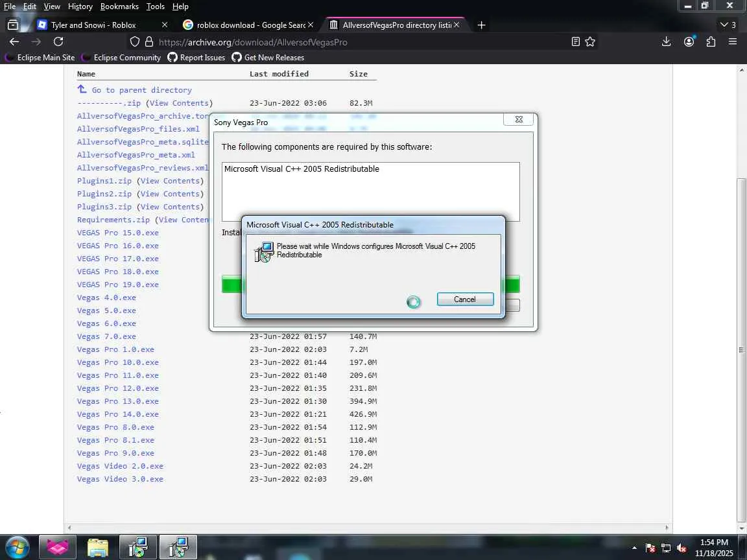The image size is (747, 560).
Task: Open the Windows Start button
Action: click(17, 548)
